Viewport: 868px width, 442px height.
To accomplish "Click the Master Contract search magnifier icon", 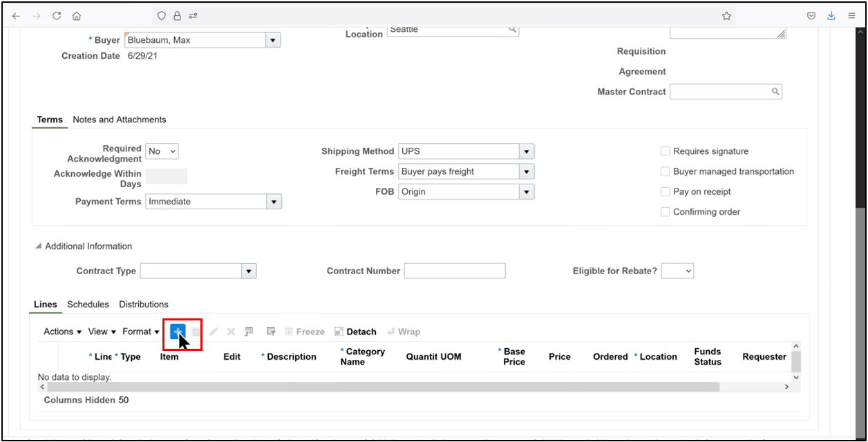I will point(775,91).
